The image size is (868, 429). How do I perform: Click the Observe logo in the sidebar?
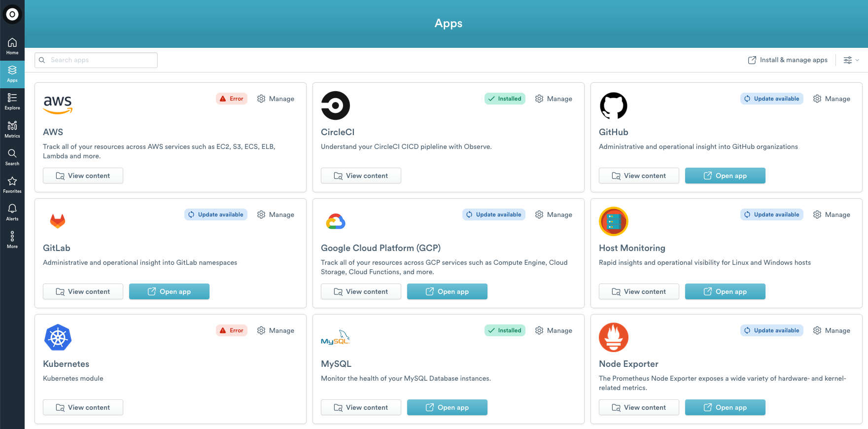[12, 14]
